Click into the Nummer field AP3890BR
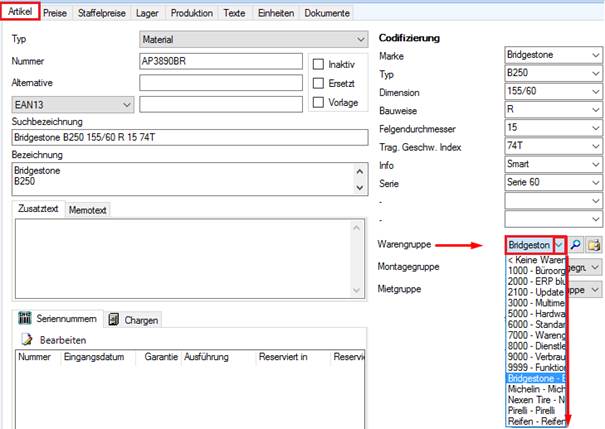Screen dimensions: 605x429 [x=221, y=61]
